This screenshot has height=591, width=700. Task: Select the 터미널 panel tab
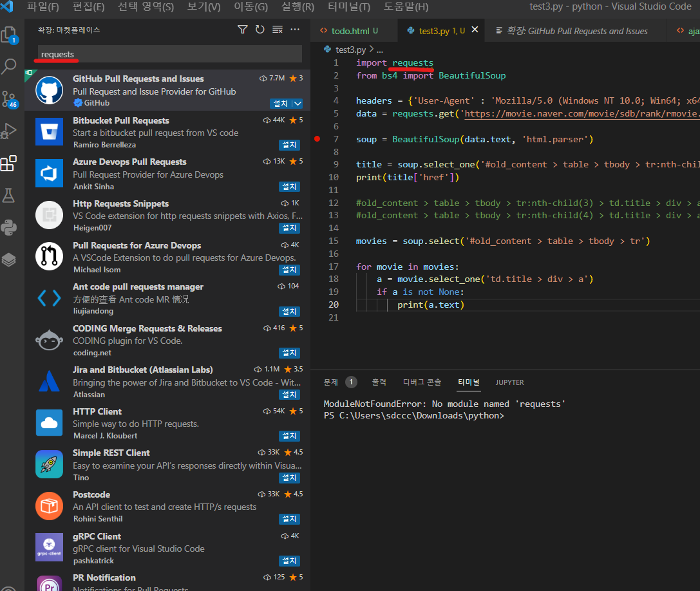(x=469, y=382)
